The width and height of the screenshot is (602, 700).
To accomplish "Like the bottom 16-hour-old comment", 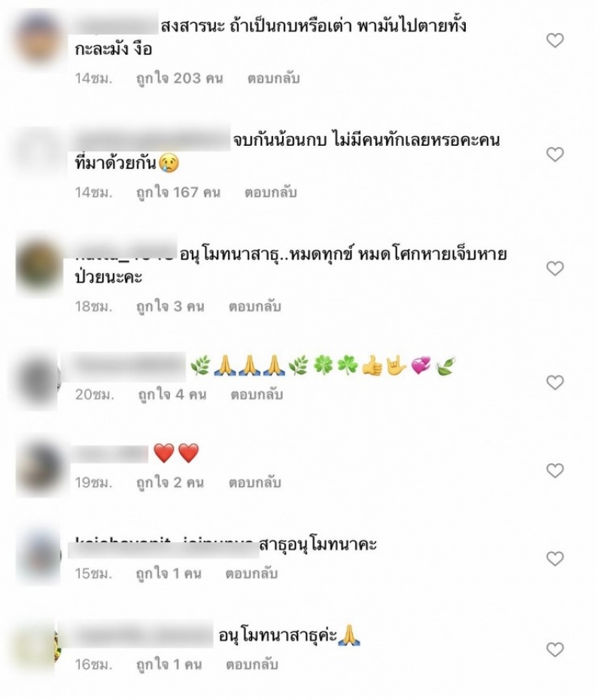I will [555, 650].
